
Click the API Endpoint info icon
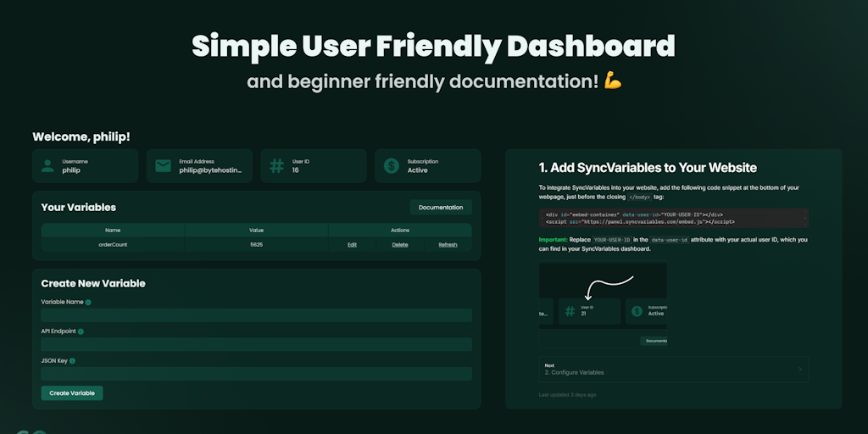(x=81, y=331)
